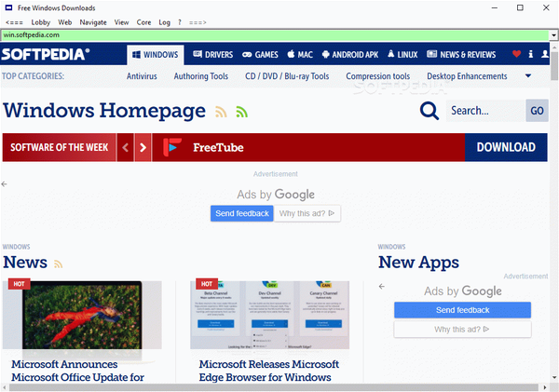The image size is (559, 392).
Task: Open the FreeTube title link
Action: 218,147
